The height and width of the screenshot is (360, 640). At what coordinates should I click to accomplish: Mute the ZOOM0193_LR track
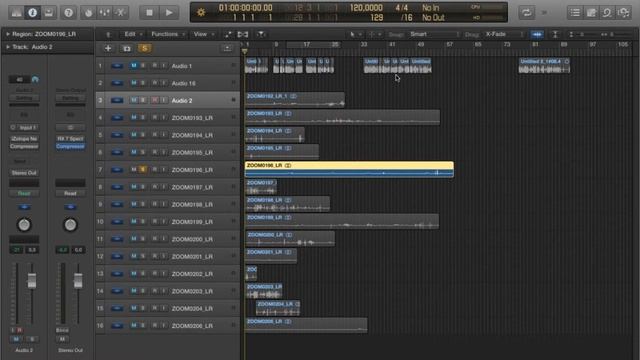pyautogui.click(x=133, y=118)
